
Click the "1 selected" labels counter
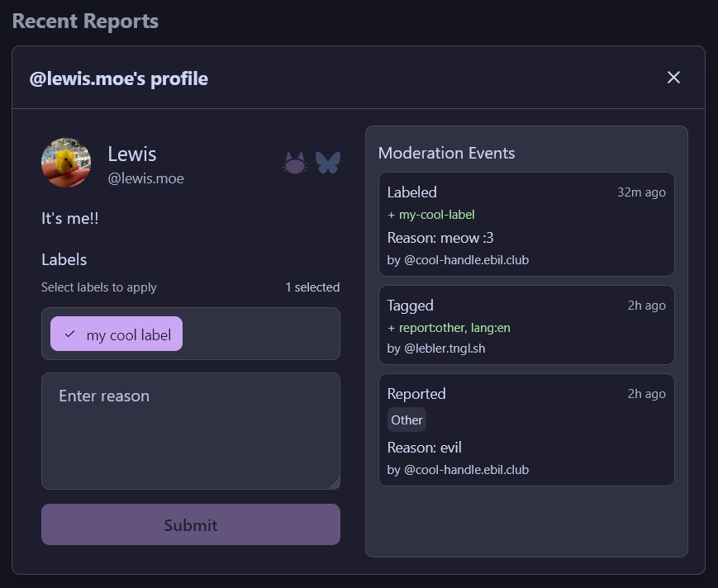click(312, 287)
